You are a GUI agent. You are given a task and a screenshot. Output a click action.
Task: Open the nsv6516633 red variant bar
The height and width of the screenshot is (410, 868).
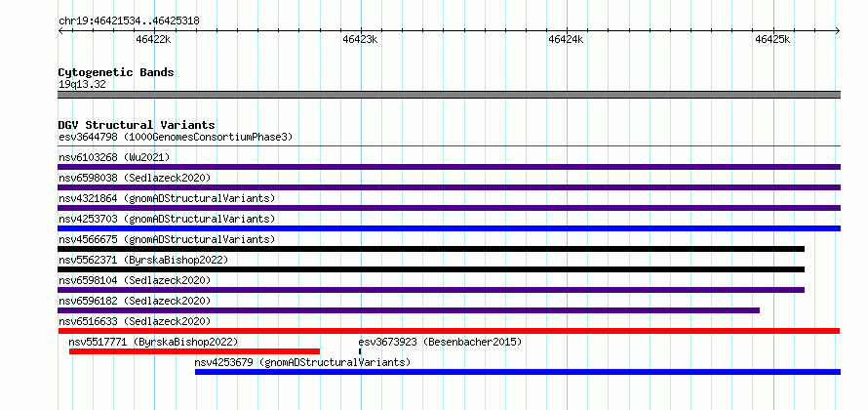coord(449,331)
